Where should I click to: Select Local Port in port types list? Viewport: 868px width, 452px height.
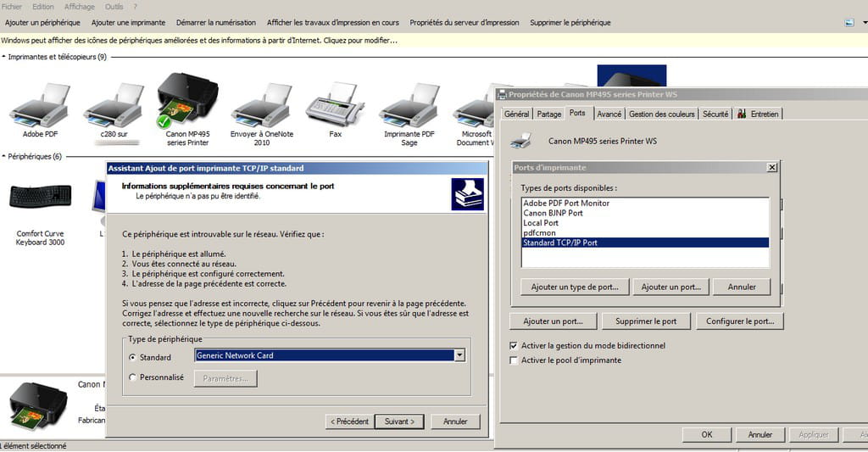point(645,223)
